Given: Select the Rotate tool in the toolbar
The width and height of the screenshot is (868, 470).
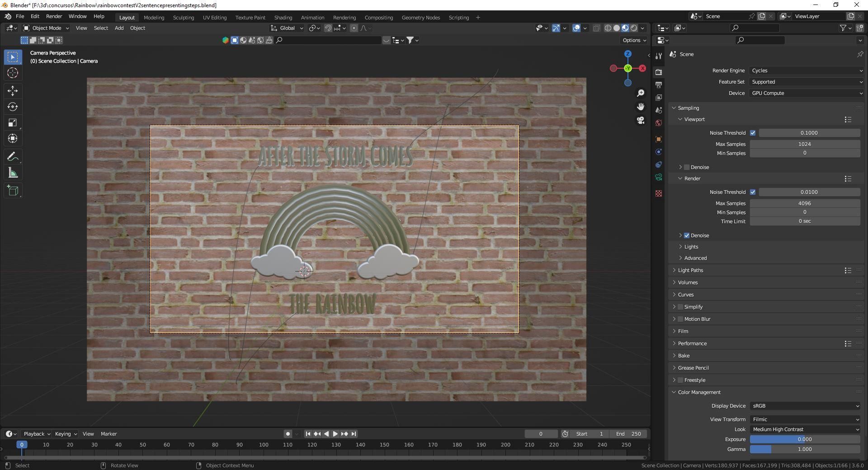Looking at the screenshot, I should coord(13,107).
